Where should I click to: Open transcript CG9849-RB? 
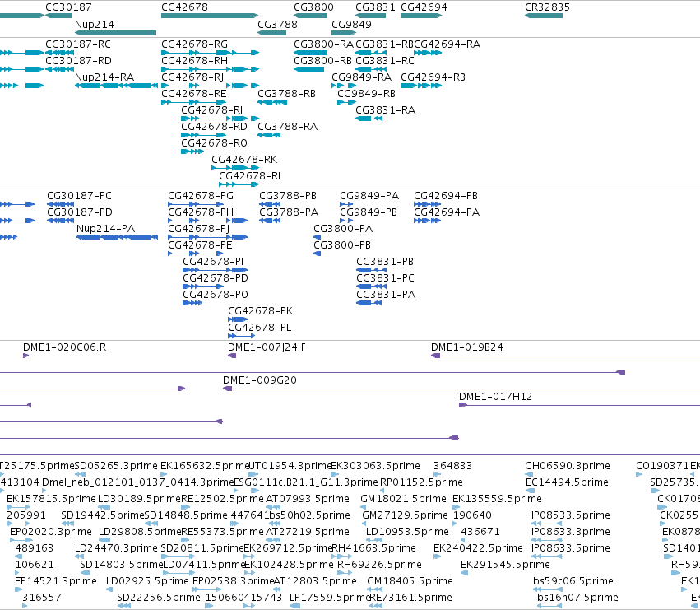coord(367,94)
